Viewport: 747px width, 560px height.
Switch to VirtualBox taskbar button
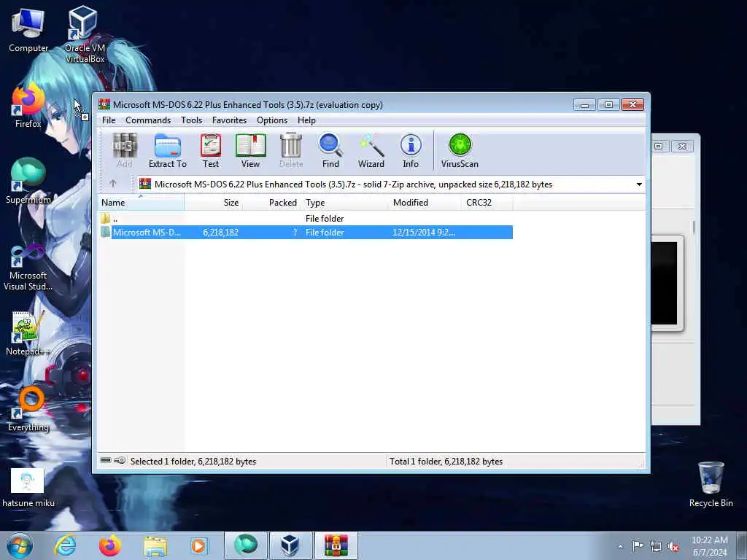(290, 545)
